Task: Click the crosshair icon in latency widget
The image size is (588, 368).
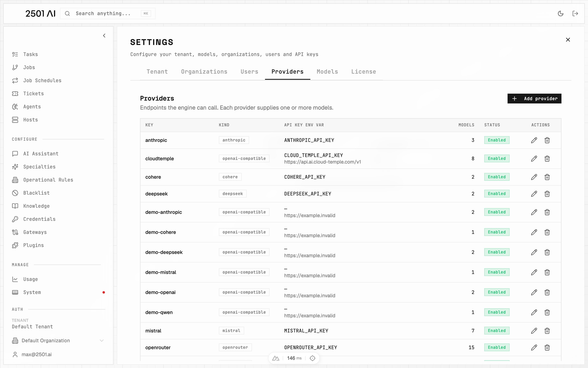Action: 312,358
